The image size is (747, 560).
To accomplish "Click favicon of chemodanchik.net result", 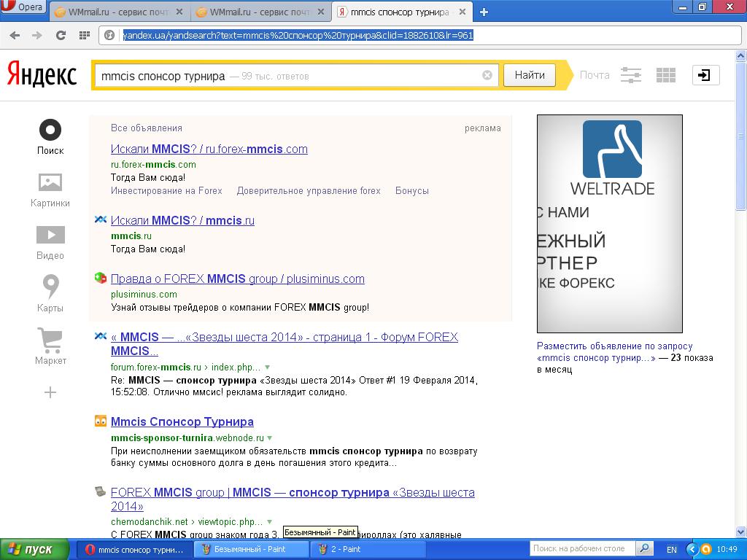I will click(100, 491).
